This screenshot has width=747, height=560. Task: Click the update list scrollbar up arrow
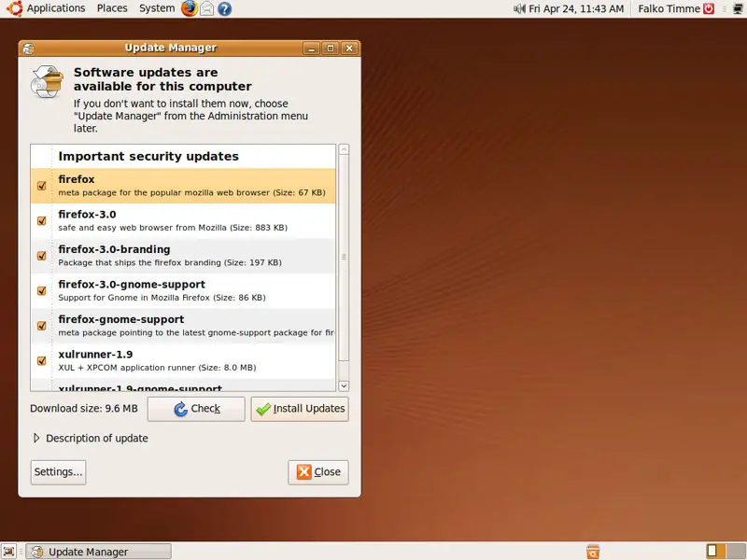click(344, 149)
